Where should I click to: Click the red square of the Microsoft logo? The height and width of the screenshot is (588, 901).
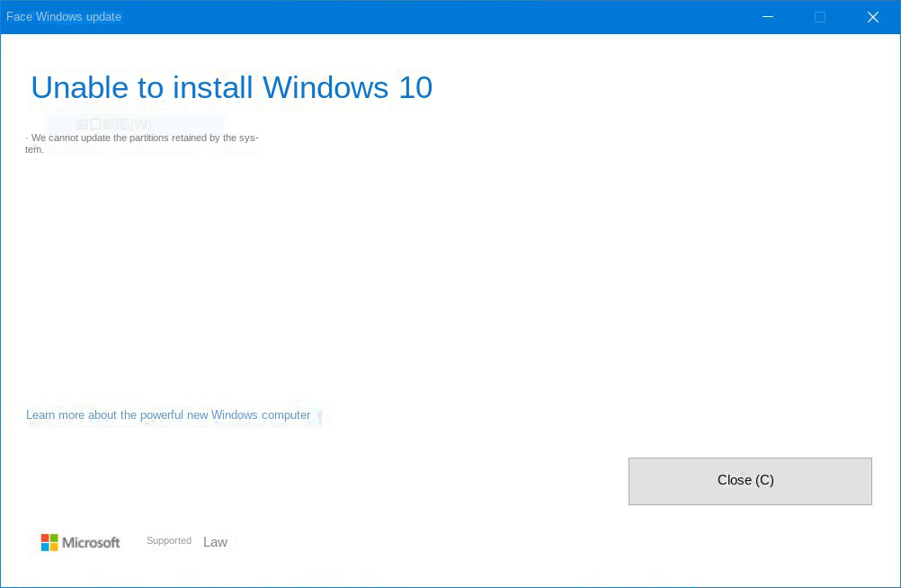[45, 538]
